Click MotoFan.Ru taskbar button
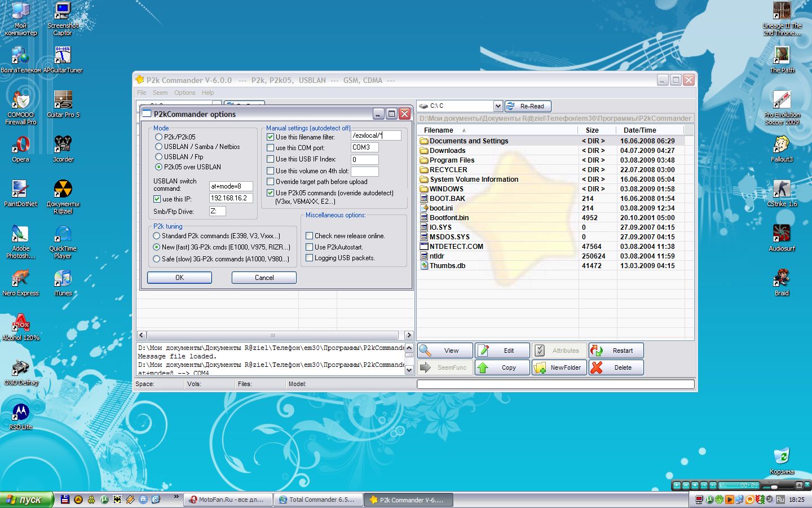Screen dimensions: 812x508 click(x=229, y=500)
